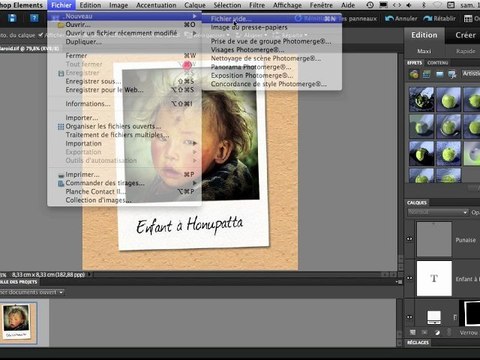Click Enfant à Honupatta caption on canvas
This screenshot has height=360, width=480.
pyautogui.click(x=189, y=225)
